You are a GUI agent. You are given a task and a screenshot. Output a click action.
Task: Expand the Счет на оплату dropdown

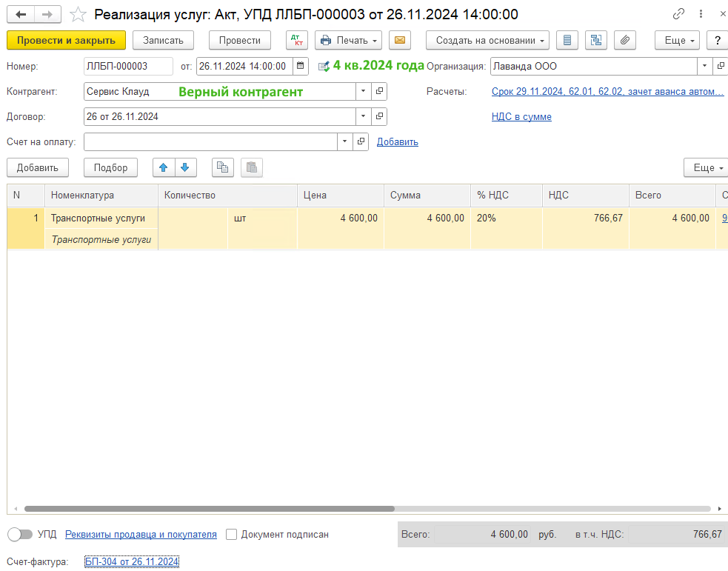(344, 141)
